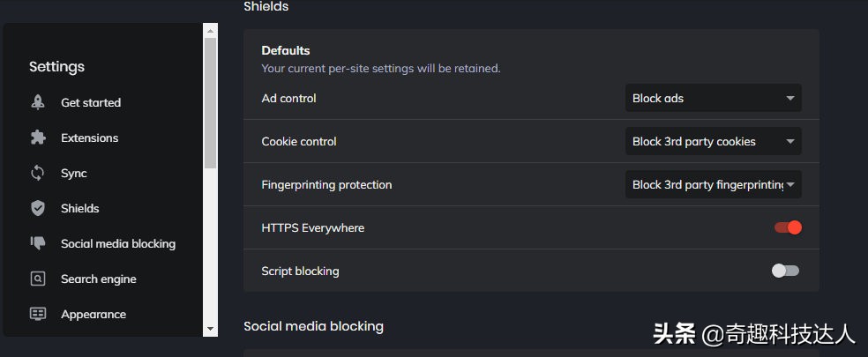This screenshot has width=868, height=357.
Task: Open the Extensions settings page
Action: point(89,138)
